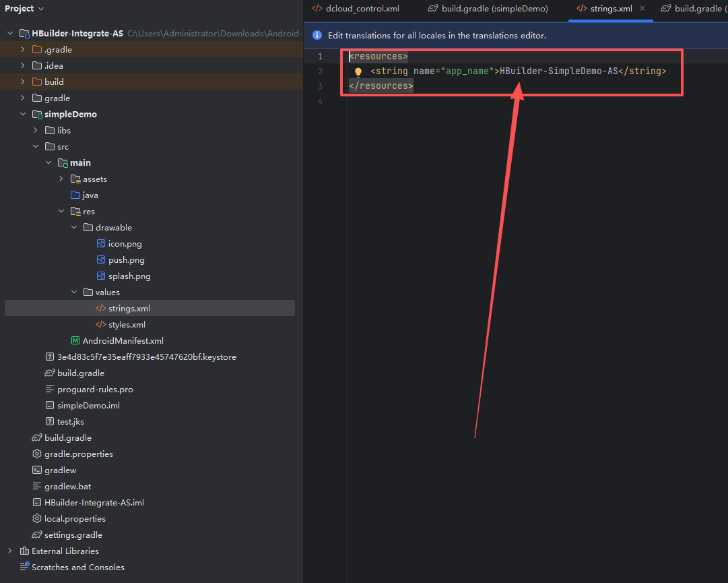728x583 pixels.
Task: Click the settings.gradle elephant icon
Action: [36, 534]
